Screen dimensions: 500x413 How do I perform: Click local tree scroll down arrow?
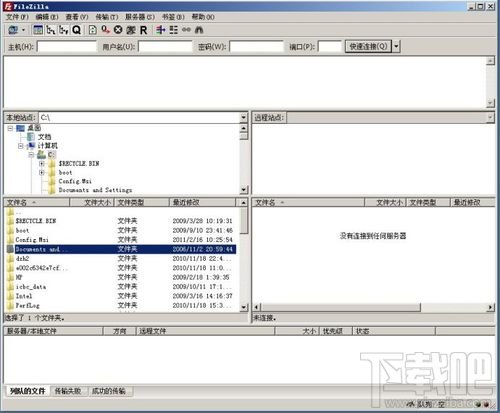pos(244,190)
